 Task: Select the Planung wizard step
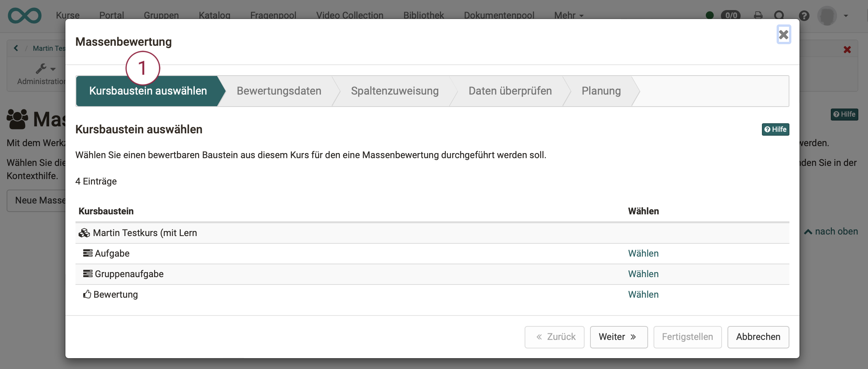(x=601, y=91)
